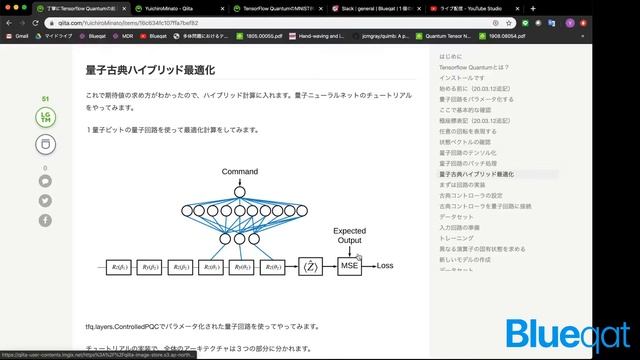Jump to 量子回路のバッチ処理 section
640x360 pixels.
tap(468, 163)
